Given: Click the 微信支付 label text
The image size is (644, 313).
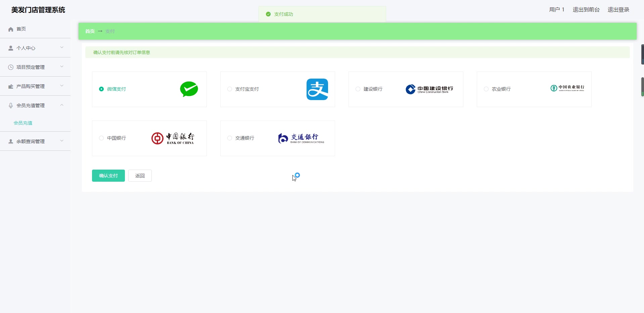Looking at the screenshot, I should [x=117, y=89].
